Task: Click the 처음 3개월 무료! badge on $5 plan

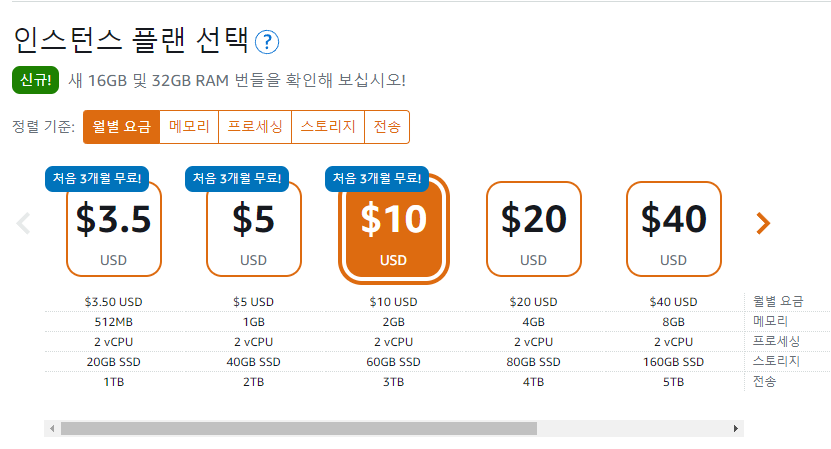Action: tap(236, 179)
